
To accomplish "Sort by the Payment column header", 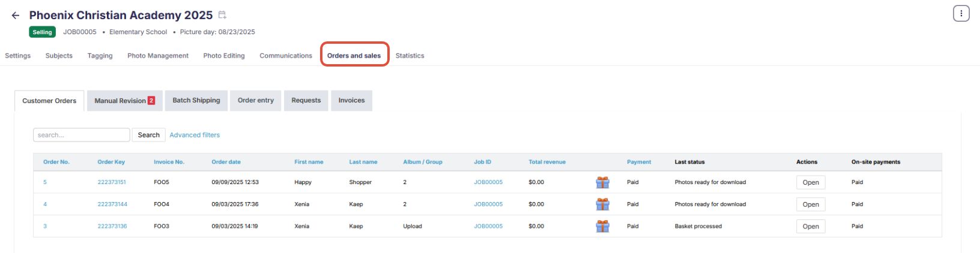I will (x=639, y=162).
